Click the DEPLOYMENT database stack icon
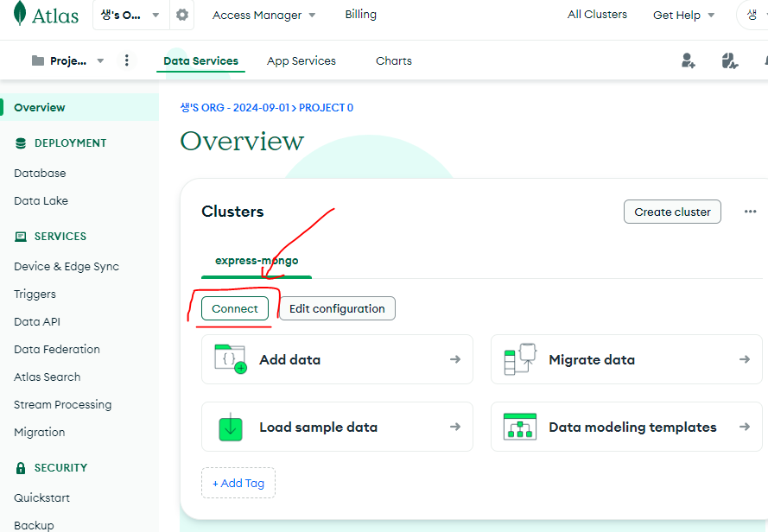Screen dimensions: 768x532 point(21,143)
